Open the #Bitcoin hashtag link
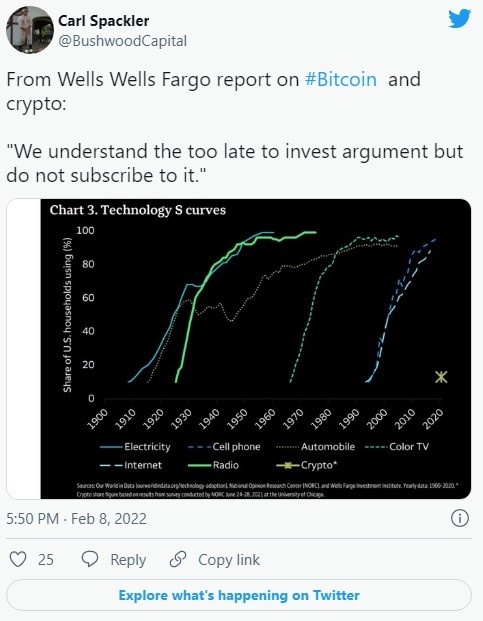The width and height of the screenshot is (483, 621). [x=341, y=79]
